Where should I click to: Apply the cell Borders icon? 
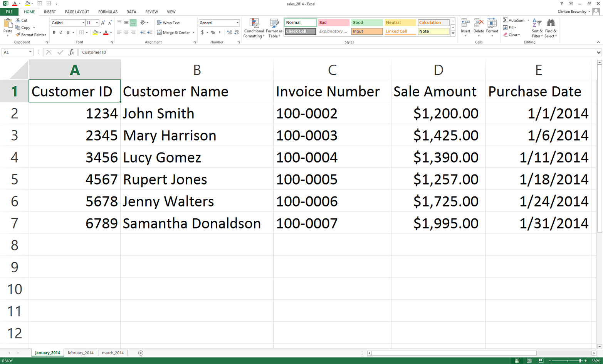point(81,32)
